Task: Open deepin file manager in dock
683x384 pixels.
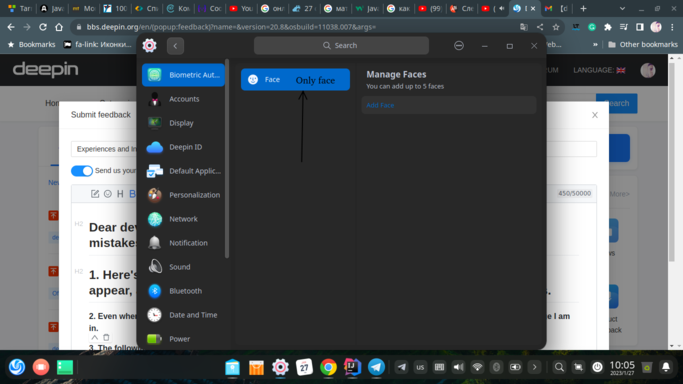Action: tap(233, 367)
